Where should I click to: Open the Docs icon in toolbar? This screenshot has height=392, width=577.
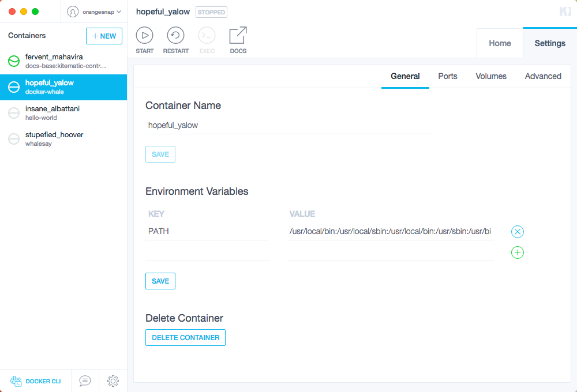pyautogui.click(x=238, y=36)
